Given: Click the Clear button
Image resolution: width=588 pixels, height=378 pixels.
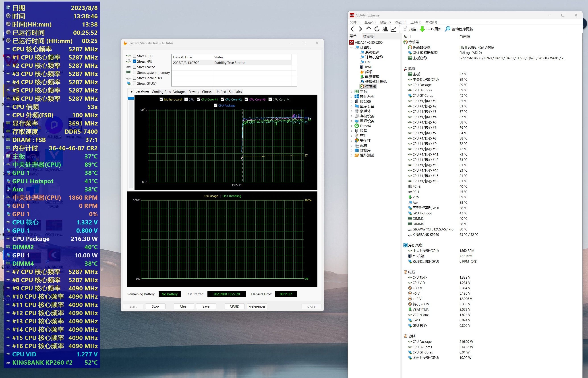Looking at the screenshot, I should 184,306.
